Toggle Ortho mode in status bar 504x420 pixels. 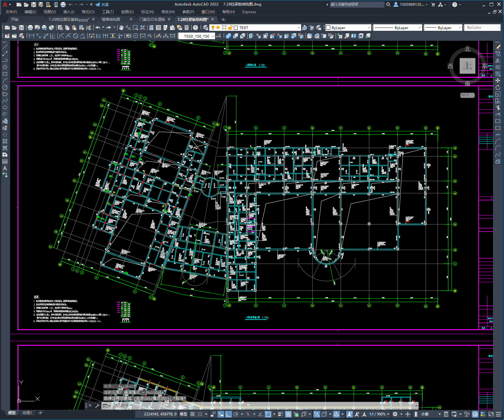[x=228, y=414]
